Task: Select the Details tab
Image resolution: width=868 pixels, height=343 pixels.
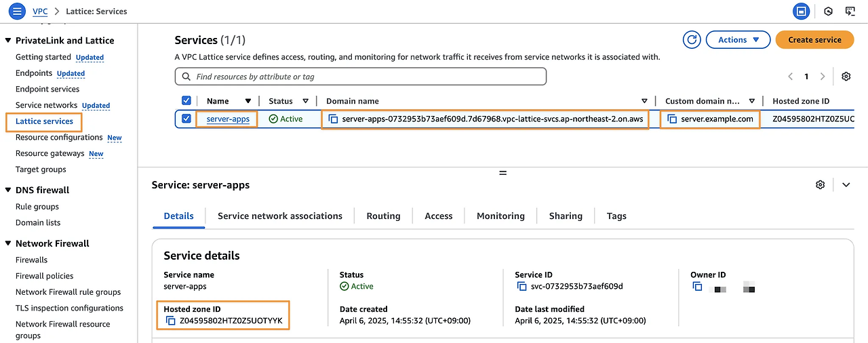Action: click(179, 216)
